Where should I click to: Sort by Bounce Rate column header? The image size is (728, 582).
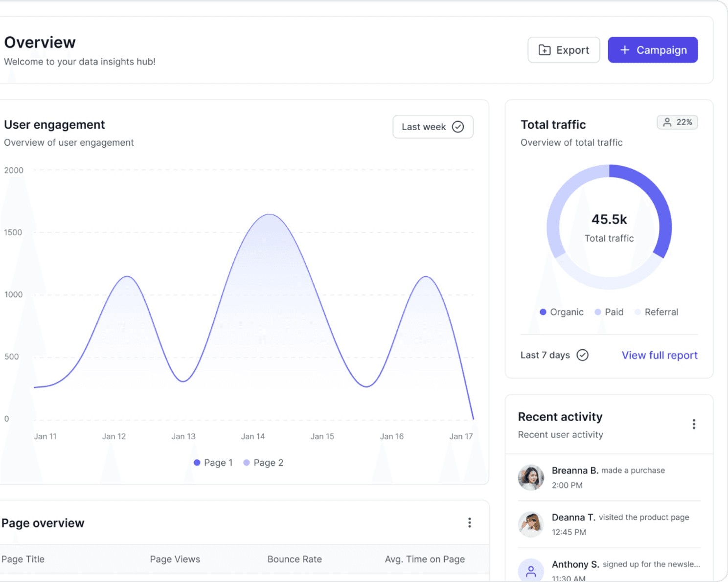295,559
